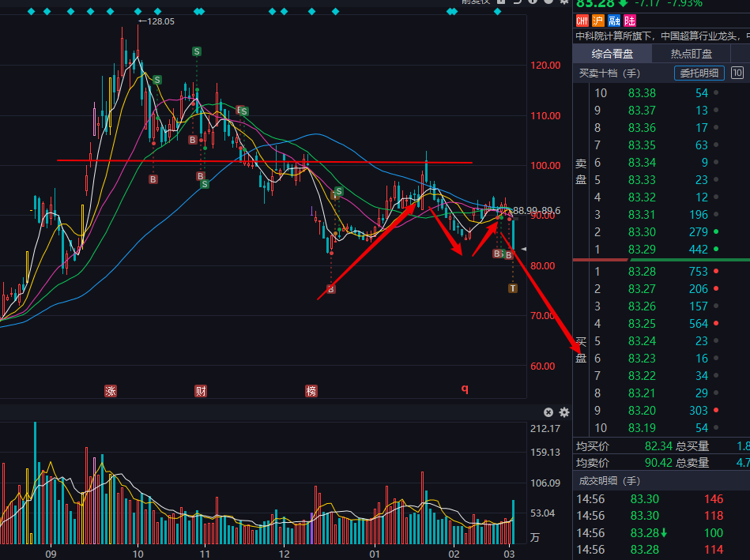Click the T trade marker below candles
750x560 pixels.
click(513, 288)
